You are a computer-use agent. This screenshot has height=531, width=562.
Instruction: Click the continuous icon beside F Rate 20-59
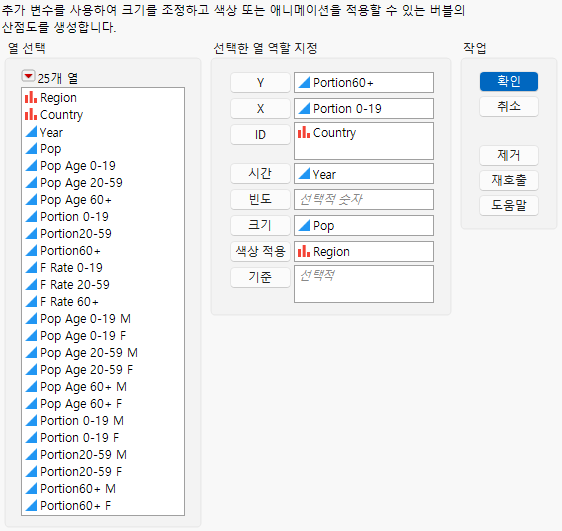[x=31, y=284]
